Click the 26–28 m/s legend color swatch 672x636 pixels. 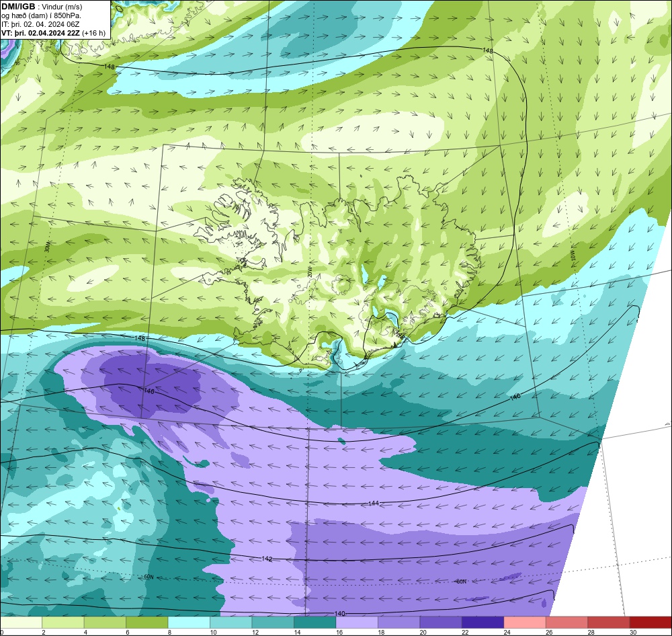point(567,623)
